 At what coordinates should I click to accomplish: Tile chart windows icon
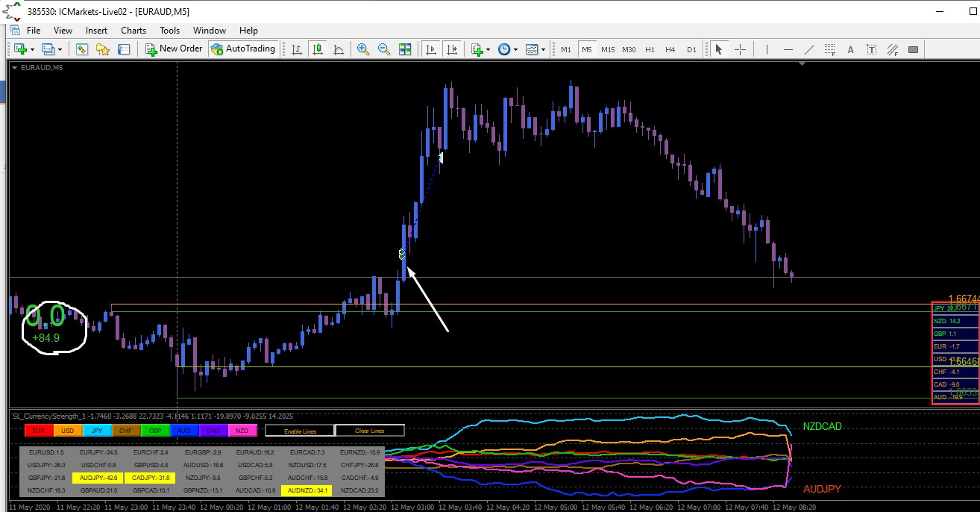point(405,49)
